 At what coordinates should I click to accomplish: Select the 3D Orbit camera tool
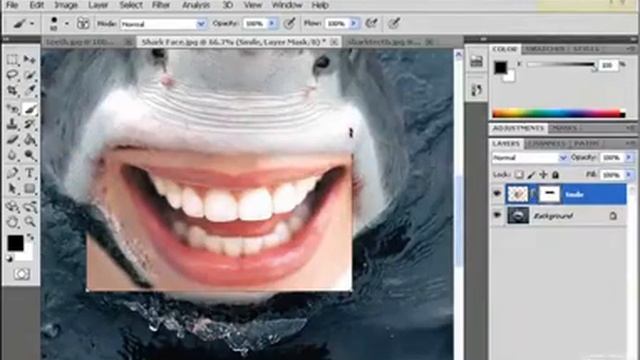pos(29,207)
